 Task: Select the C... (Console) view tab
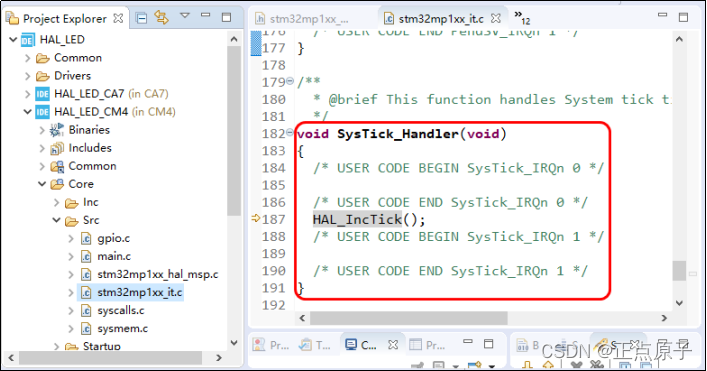pos(361,345)
